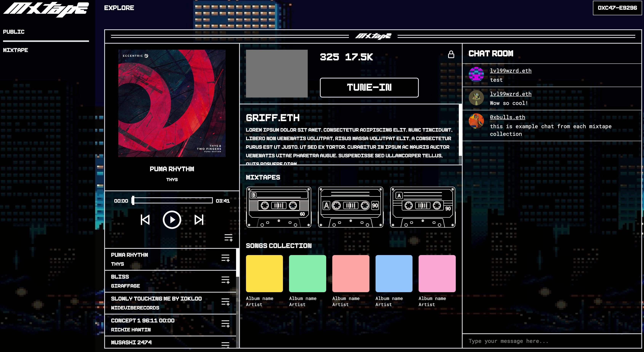
Task: Add Puma Rhythm to playlist icon
Action: point(225,258)
